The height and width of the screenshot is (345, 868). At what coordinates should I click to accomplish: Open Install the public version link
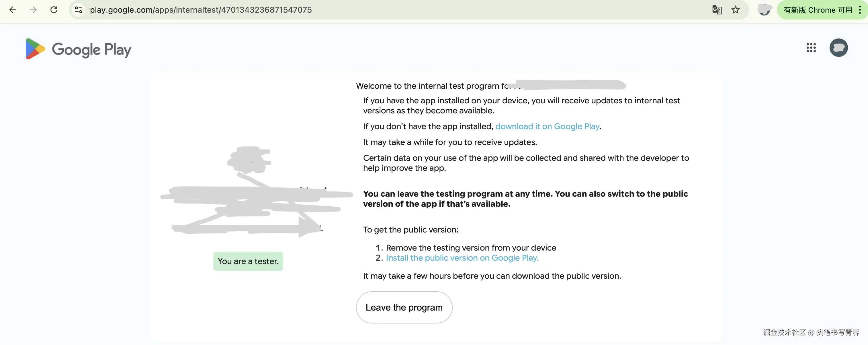click(x=462, y=258)
